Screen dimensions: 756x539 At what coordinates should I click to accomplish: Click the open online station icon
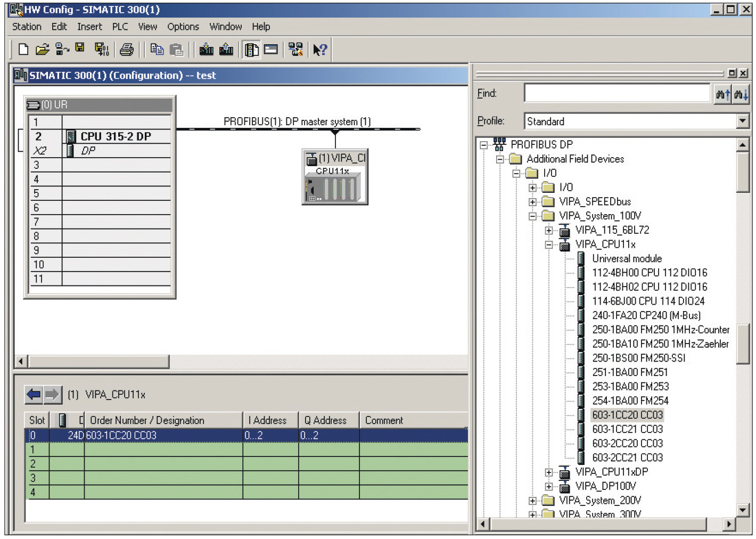(x=62, y=50)
